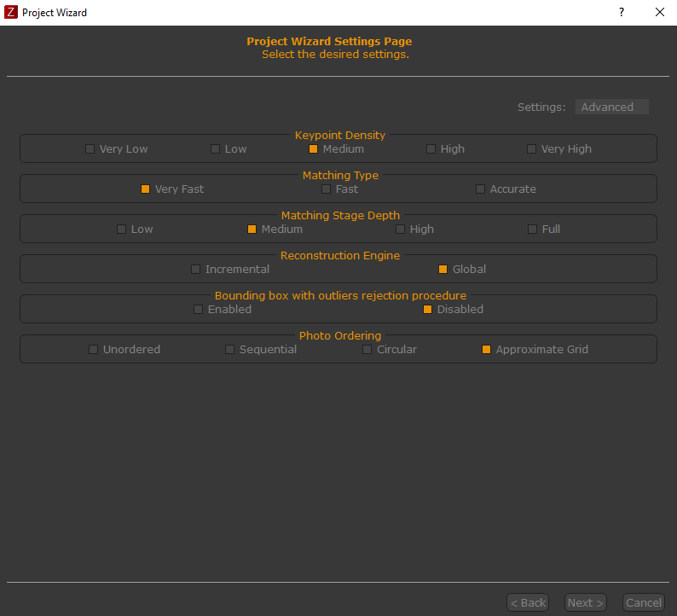Screen dimensions: 677x616
Task: Select Very High keypoint density
Action: pyautogui.click(x=532, y=149)
